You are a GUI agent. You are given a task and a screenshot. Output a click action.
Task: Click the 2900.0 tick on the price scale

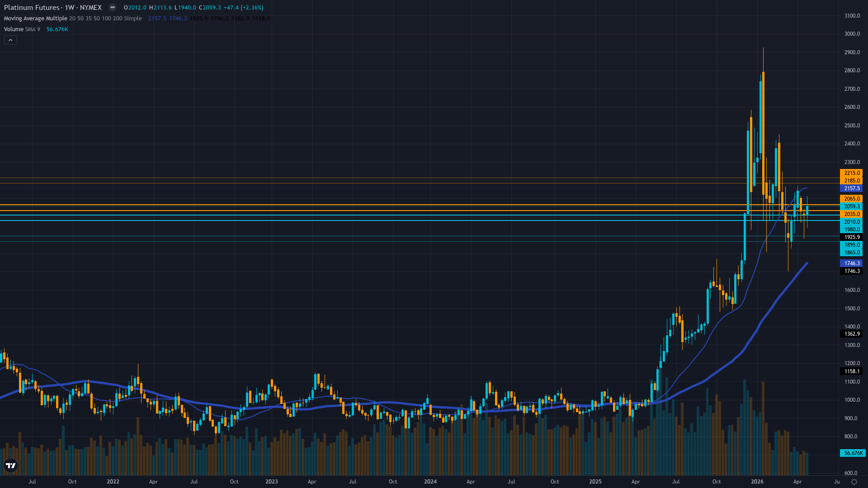pos(852,52)
